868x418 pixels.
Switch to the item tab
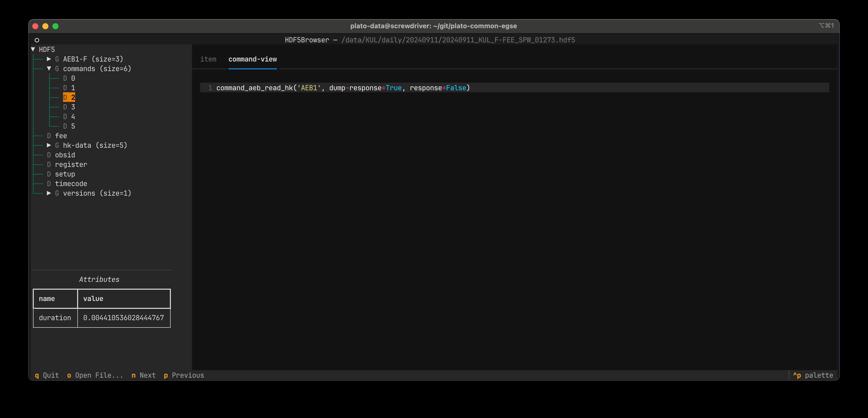(x=208, y=59)
